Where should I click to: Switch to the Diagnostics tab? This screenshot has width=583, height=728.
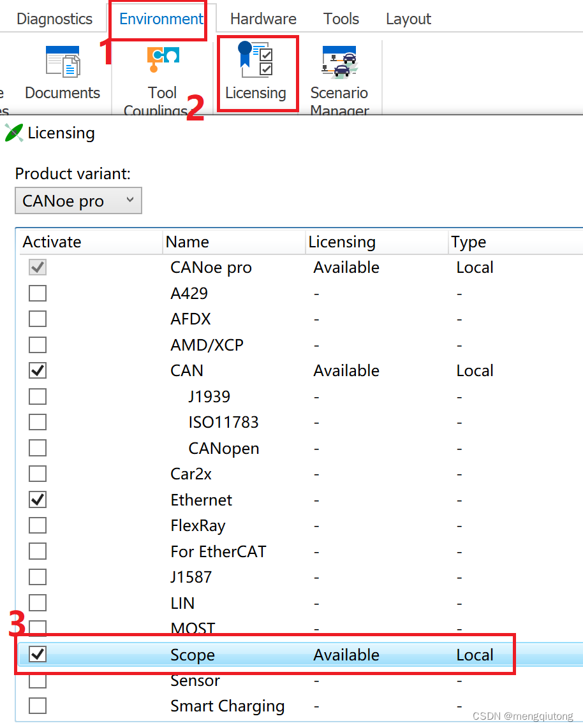(x=54, y=18)
